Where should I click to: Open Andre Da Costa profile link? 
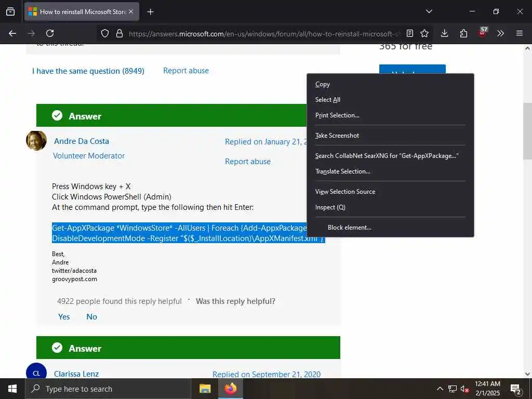[82, 141]
